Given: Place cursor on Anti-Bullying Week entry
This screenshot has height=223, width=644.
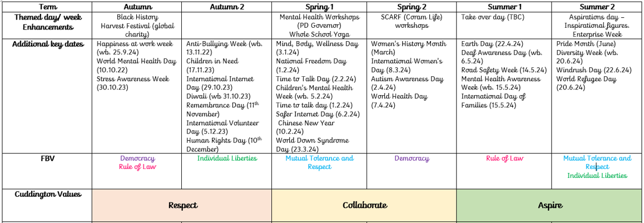Looking at the screenshot, I should (x=225, y=44).
